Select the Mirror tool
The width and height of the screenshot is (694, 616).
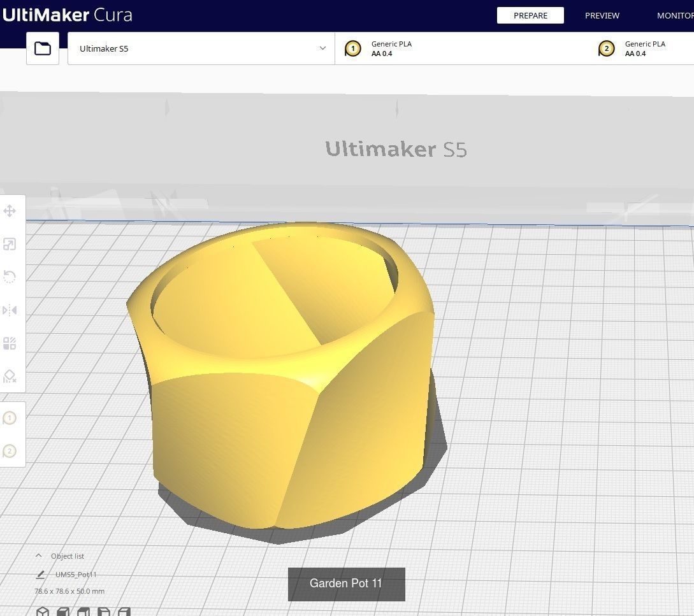10,310
